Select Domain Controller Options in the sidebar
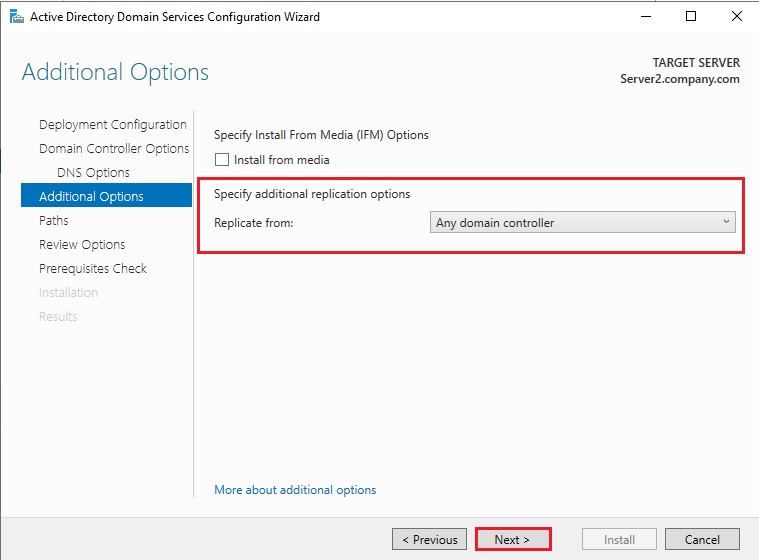 coord(114,149)
